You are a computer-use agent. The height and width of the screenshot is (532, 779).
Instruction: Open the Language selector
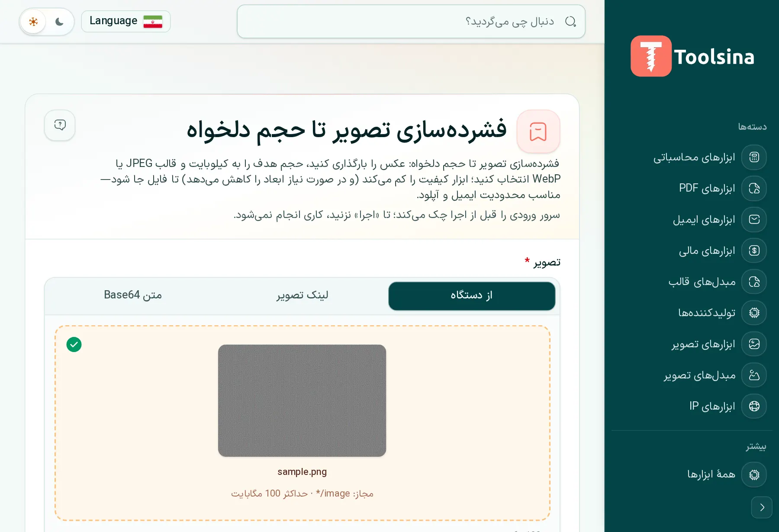click(126, 21)
